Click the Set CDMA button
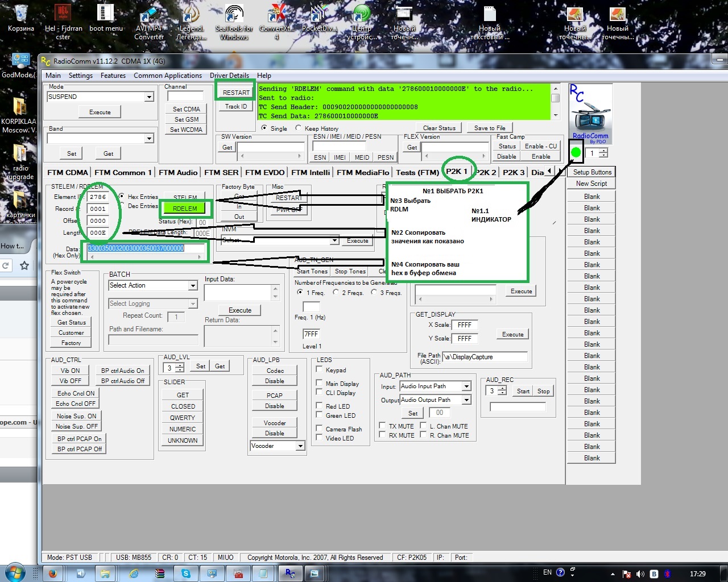 [x=187, y=109]
